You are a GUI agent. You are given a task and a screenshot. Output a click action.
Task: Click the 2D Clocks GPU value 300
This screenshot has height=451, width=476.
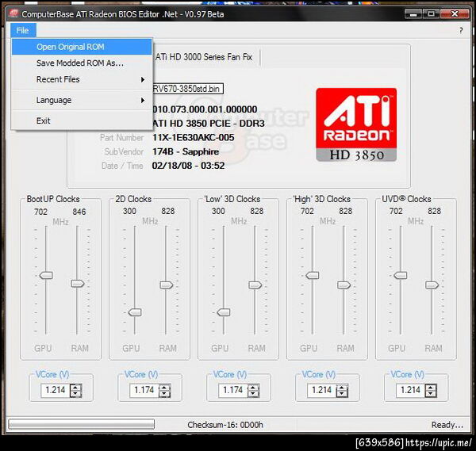click(129, 211)
